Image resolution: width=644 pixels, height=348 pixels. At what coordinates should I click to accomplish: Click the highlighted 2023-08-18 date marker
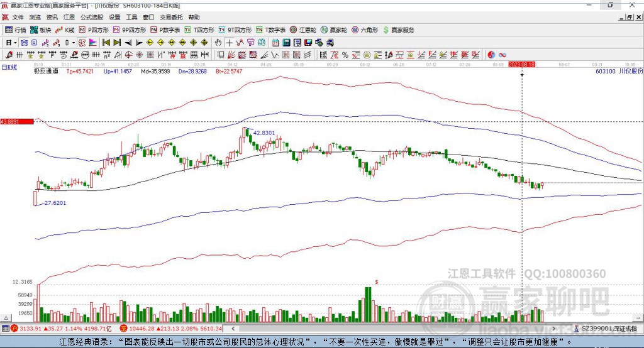tap(522, 65)
